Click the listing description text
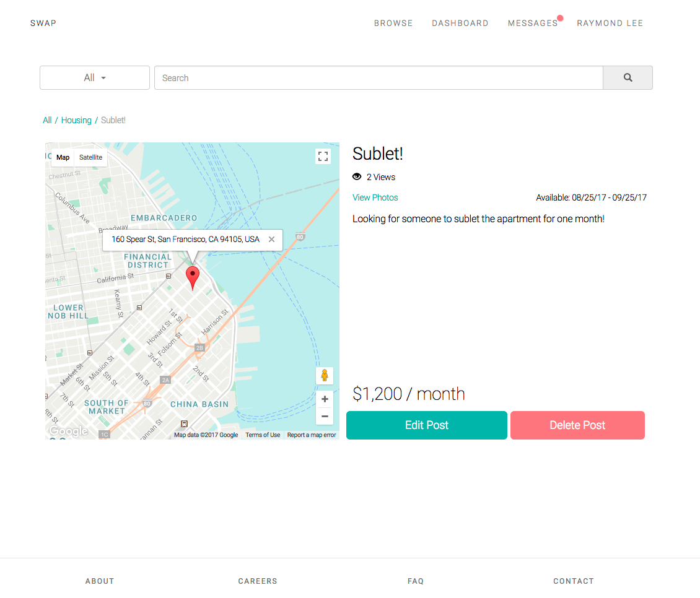 click(x=478, y=219)
